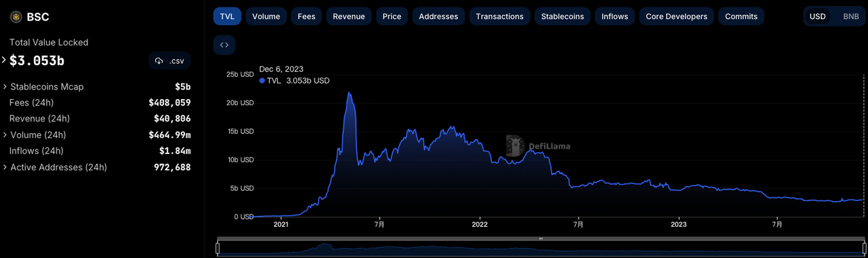868x258 pixels.
Task: Click the download cloud icon beside .csv
Action: [x=159, y=61]
